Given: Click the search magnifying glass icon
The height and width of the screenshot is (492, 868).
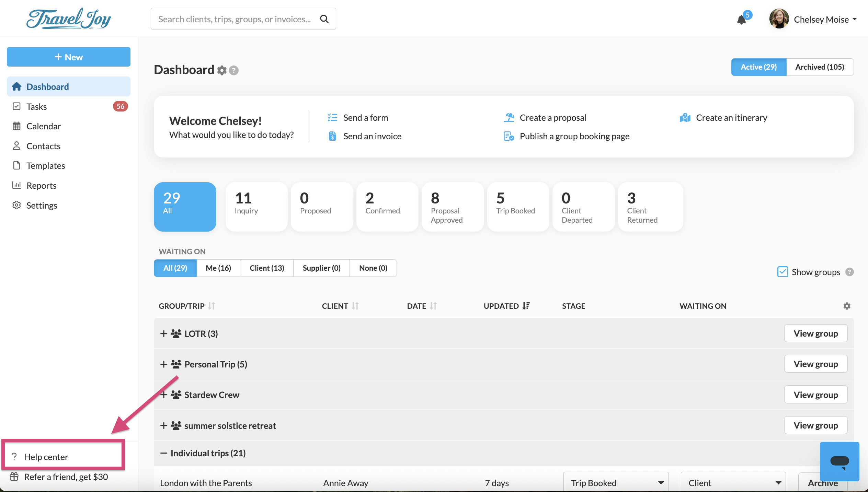Looking at the screenshot, I should click(x=324, y=19).
